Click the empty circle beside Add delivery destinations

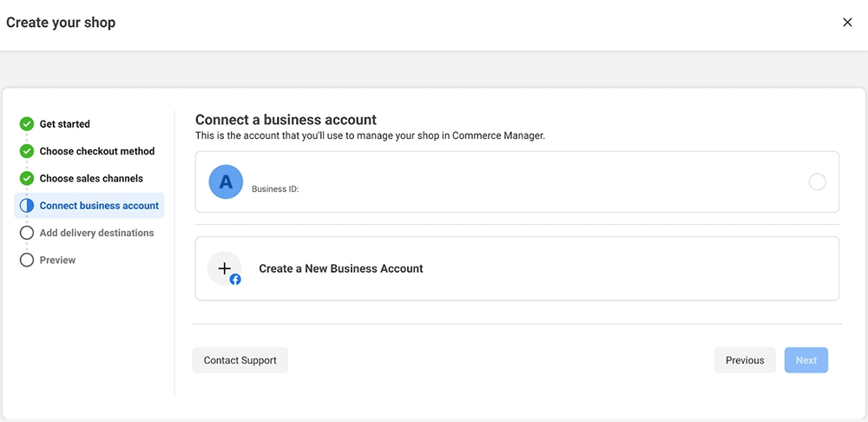27,233
